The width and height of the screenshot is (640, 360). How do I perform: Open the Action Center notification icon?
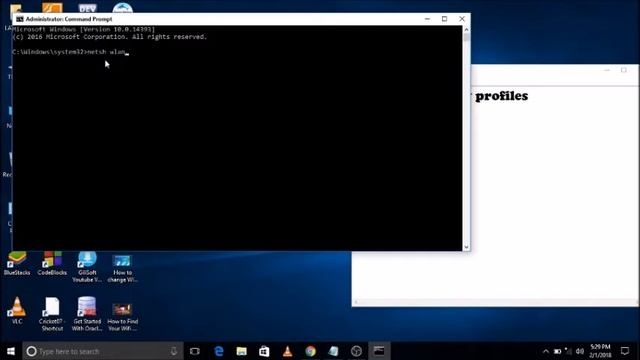click(625, 351)
